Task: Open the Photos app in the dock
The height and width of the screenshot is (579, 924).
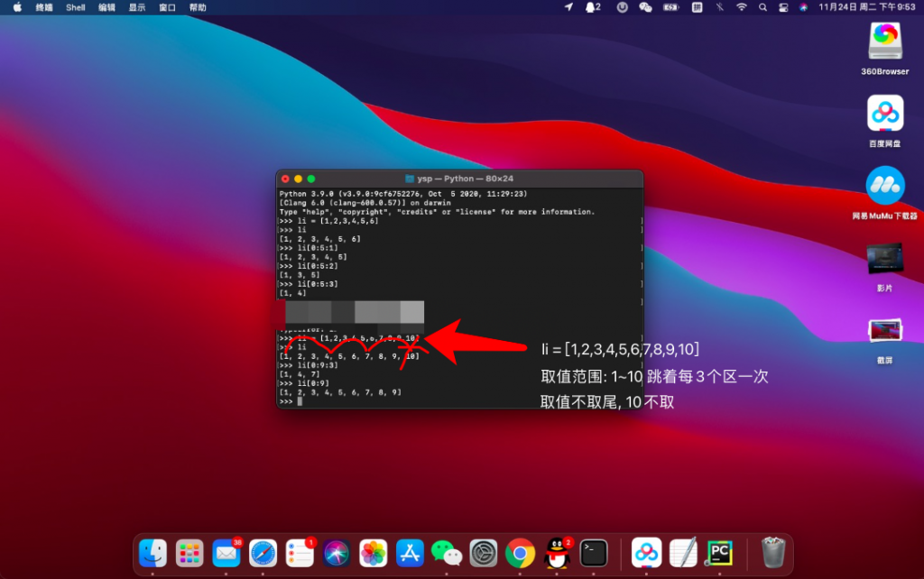Action: pos(373,553)
